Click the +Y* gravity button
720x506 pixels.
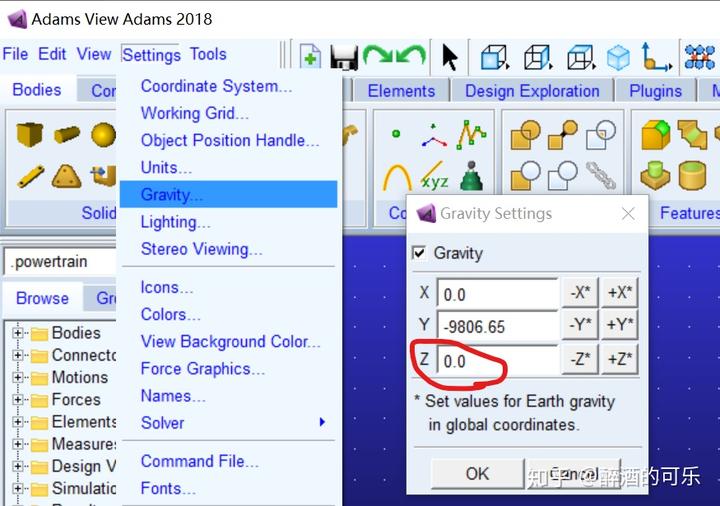619,325
